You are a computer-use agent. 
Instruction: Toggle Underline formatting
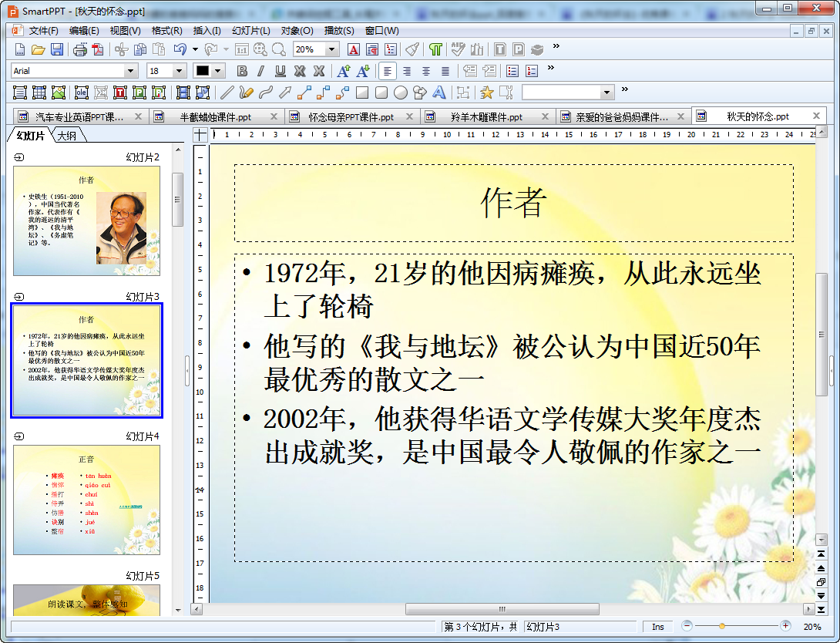click(x=281, y=71)
